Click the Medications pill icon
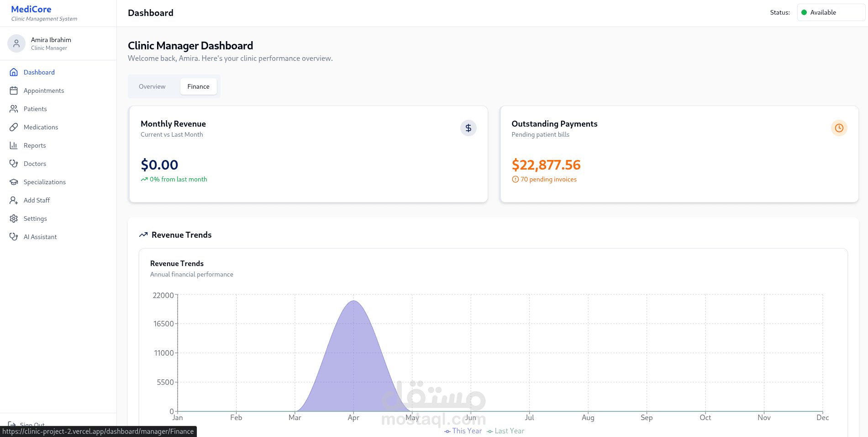Image resolution: width=868 pixels, height=437 pixels. [x=14, y=127]
